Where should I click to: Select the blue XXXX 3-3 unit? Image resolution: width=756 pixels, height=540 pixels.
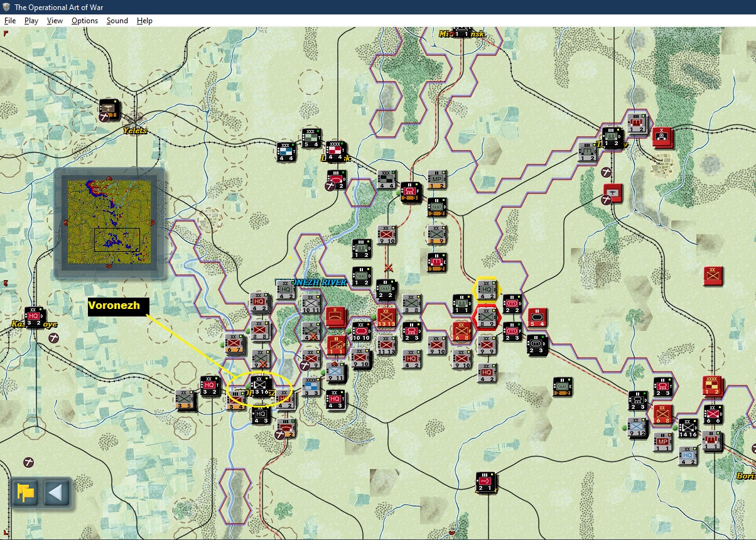(311, 386)
